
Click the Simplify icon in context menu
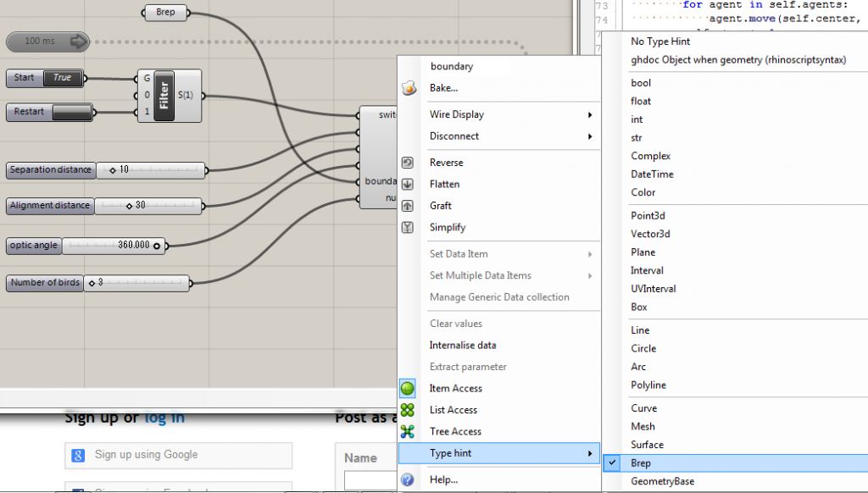(408, 228)
